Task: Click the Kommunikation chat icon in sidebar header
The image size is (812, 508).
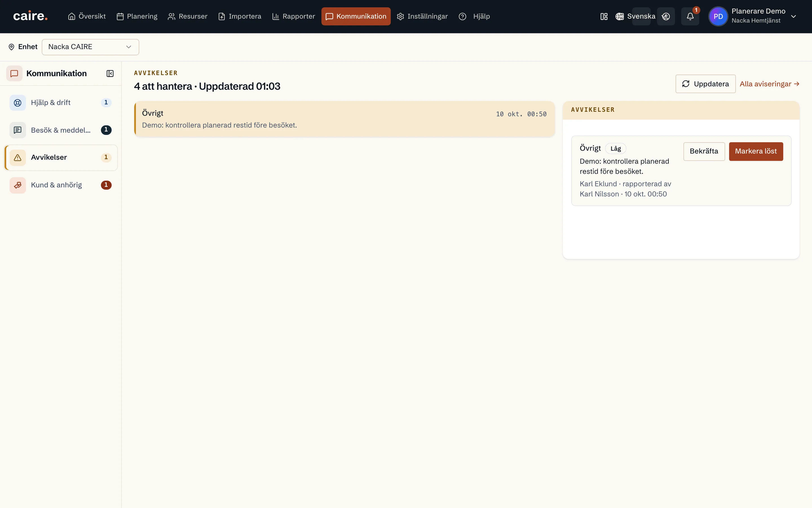Action: pyautogui.click(x=14, y=74)
